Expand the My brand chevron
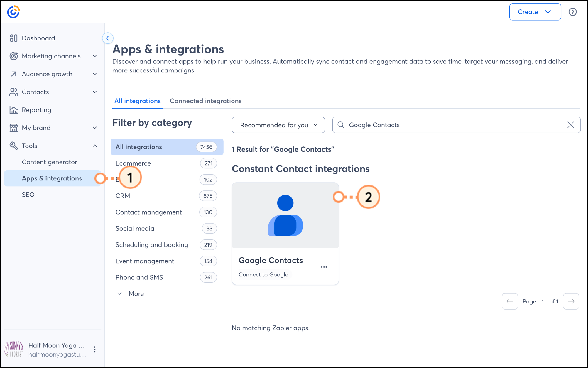The image size is (588, 368). 95,128
